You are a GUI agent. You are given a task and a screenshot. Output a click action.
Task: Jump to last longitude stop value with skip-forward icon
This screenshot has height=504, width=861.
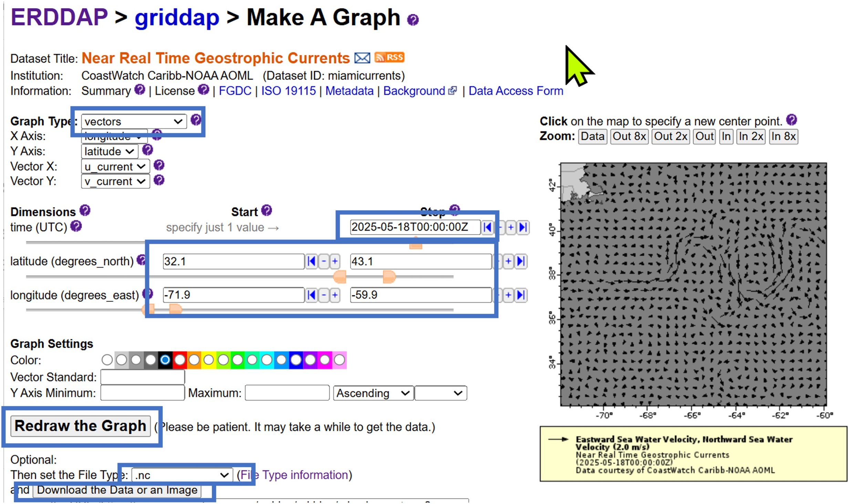521,295
